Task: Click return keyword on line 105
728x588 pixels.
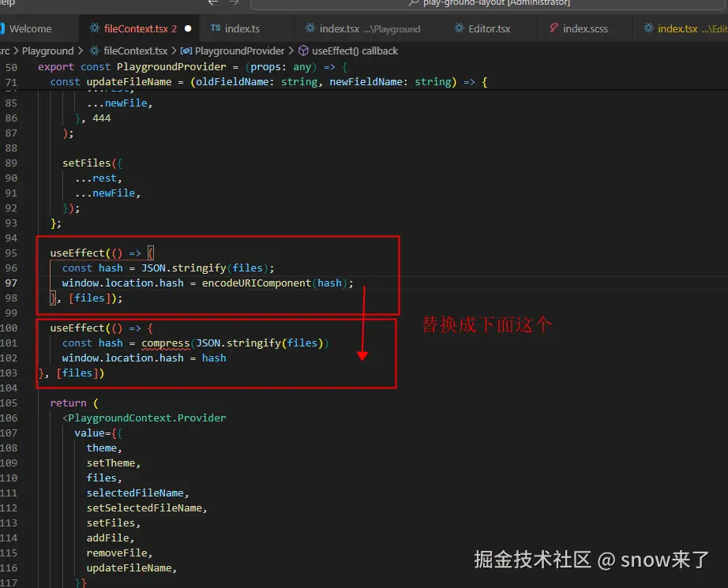Action: point(68,403)
